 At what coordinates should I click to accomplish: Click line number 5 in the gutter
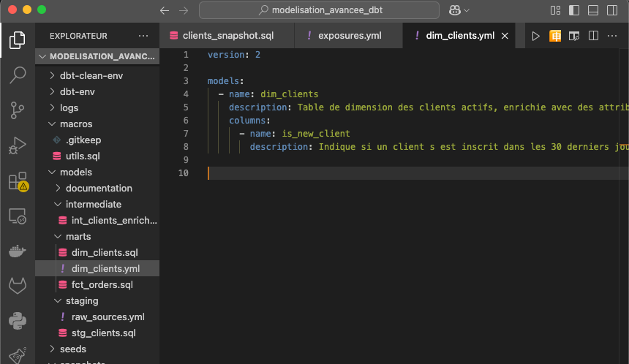point(186,107)
